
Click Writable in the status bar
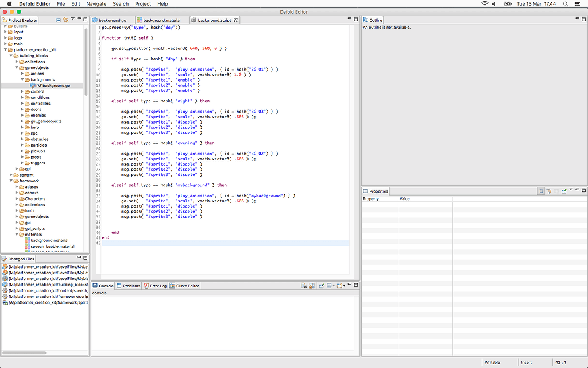click(x=493, y=362)
